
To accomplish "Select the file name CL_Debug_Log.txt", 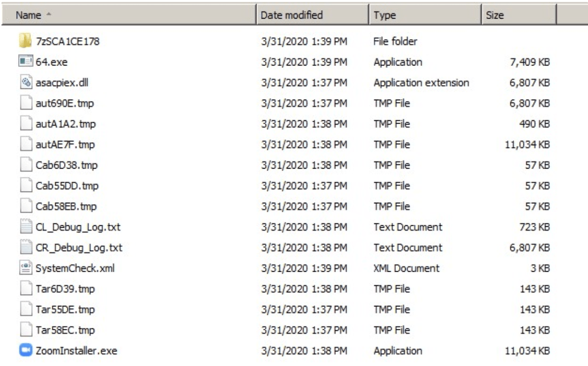I will [x=78, y=227].
